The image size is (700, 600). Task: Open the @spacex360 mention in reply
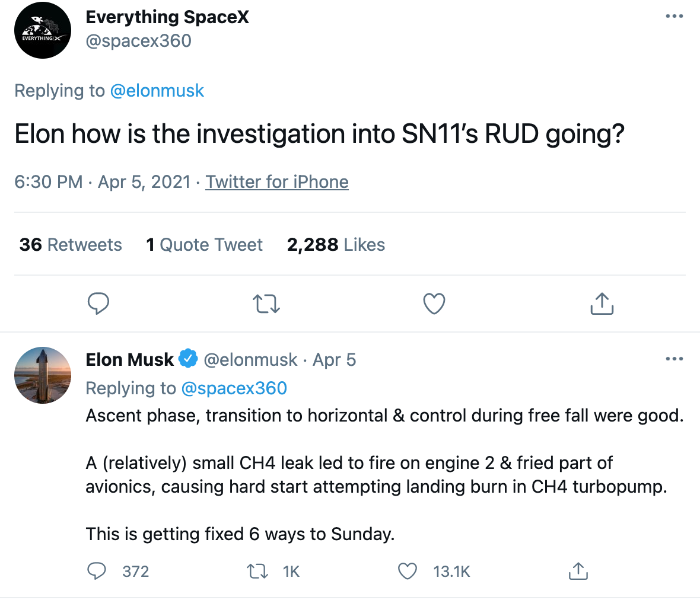[x=234, y=388]
